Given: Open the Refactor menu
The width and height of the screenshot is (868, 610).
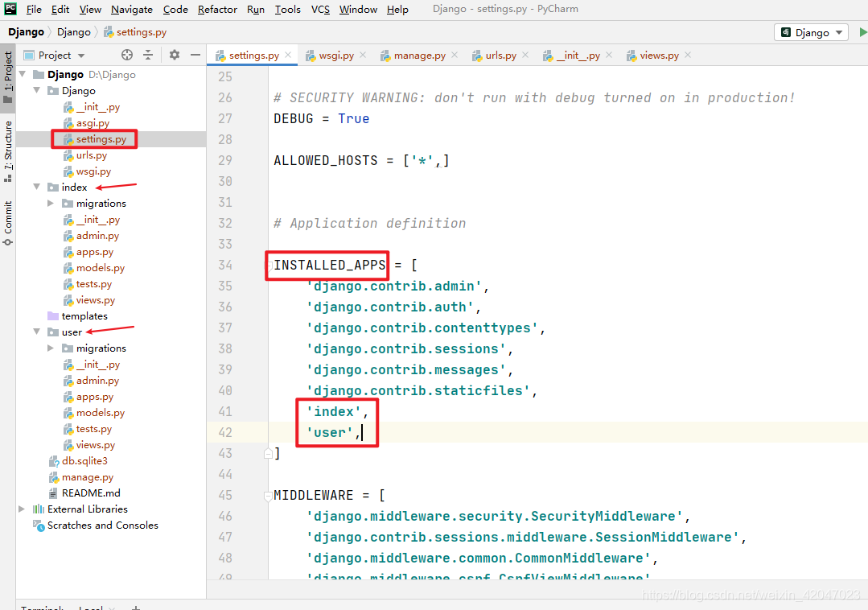Looking at the screenshot, I should click(x=217, y=10).
